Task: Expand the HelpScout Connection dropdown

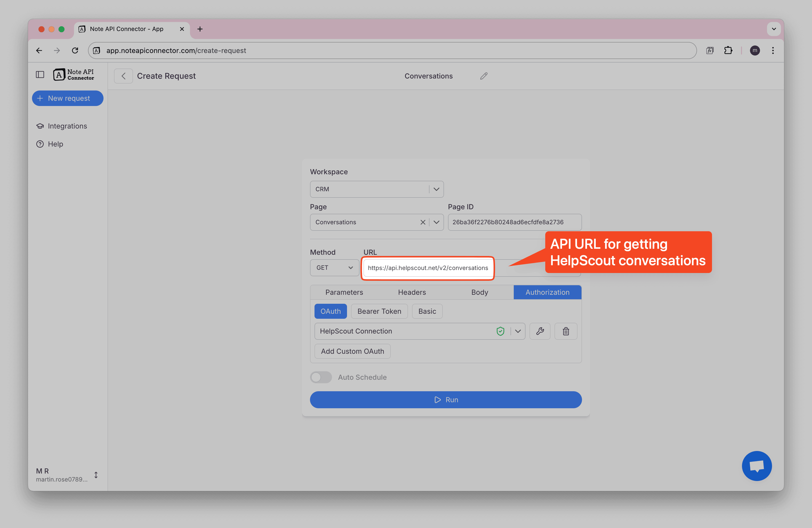Action: click(518, 331)
